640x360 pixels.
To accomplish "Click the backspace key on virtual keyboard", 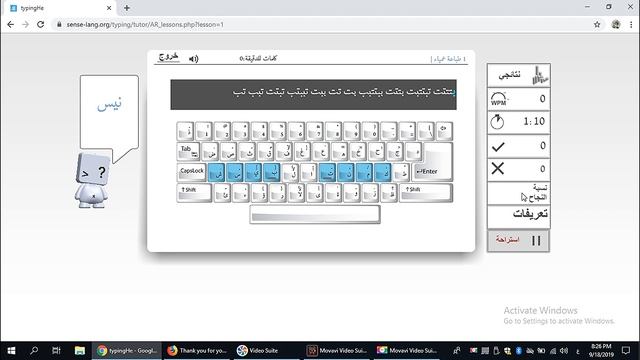I will click(444, 131).
